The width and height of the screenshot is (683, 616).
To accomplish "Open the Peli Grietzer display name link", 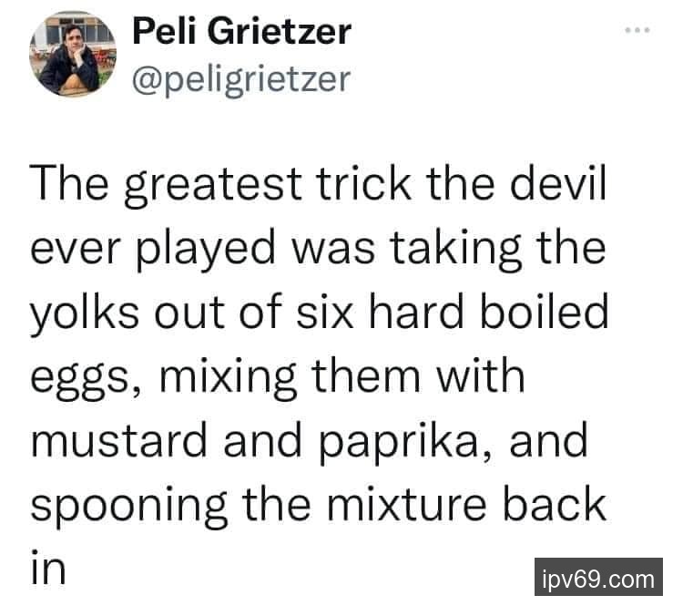I will tap(241, 34).
